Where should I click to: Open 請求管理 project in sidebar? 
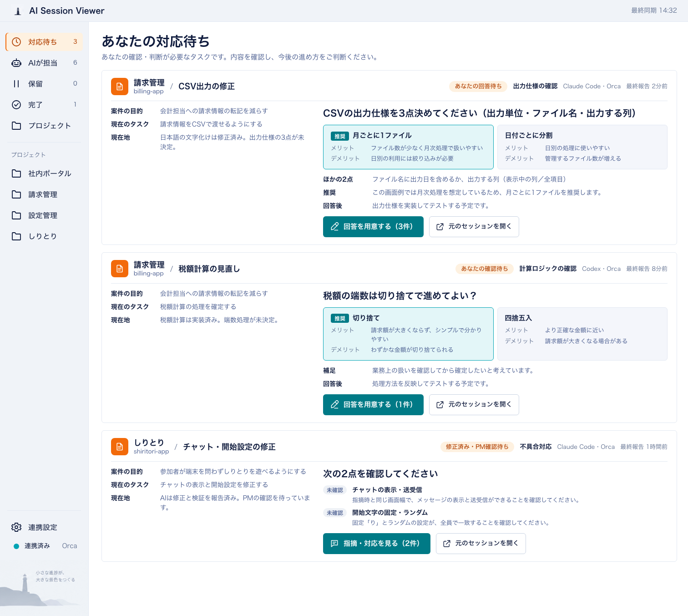pos(44,194)
